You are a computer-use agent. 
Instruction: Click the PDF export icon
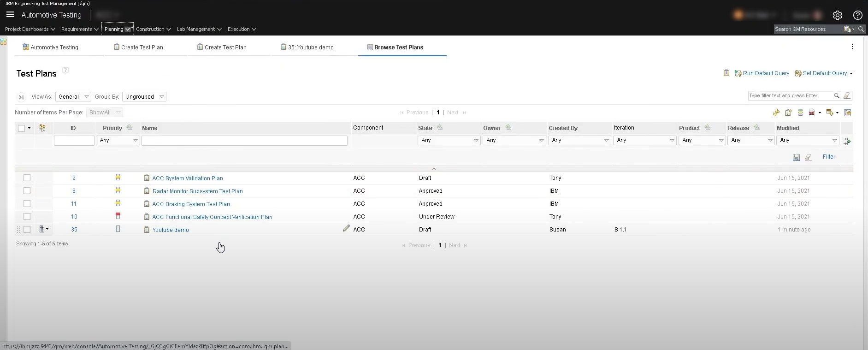click(x=812, y=113)
